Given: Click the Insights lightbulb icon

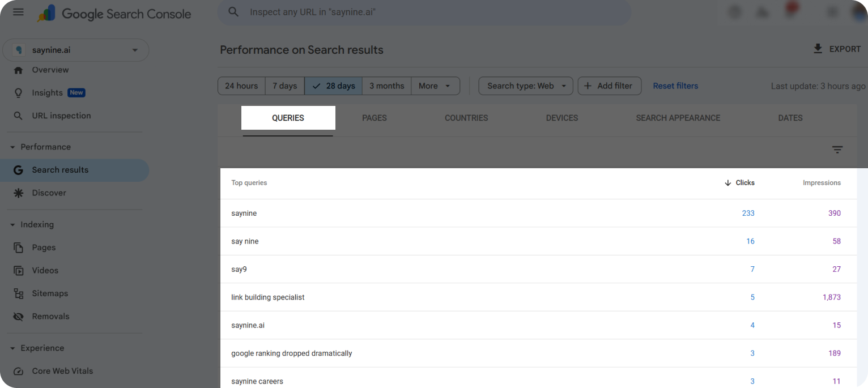Looking at the screenshot, I should pyautogui.click(x=19, y=93).
